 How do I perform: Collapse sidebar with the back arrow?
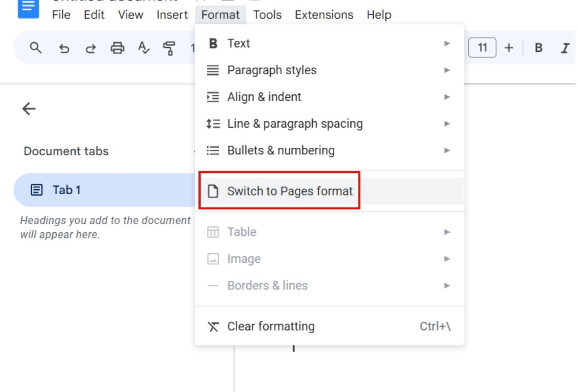29,109
